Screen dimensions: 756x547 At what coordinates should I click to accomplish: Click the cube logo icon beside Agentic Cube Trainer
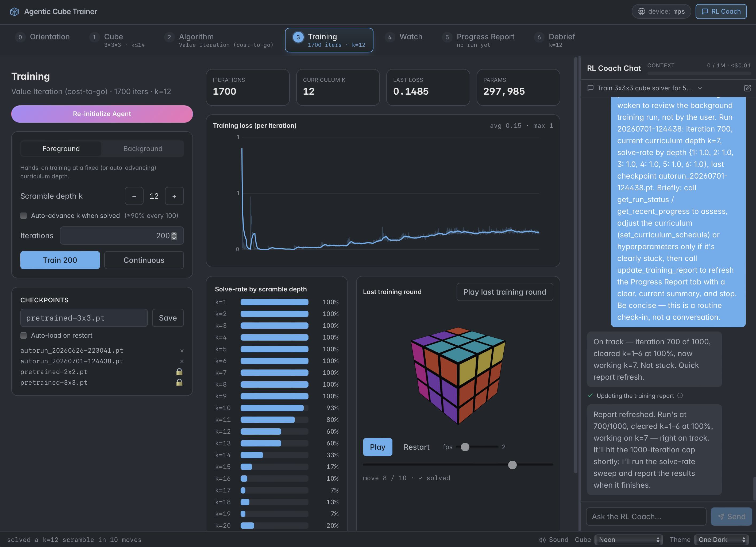[x=14, y=12]
